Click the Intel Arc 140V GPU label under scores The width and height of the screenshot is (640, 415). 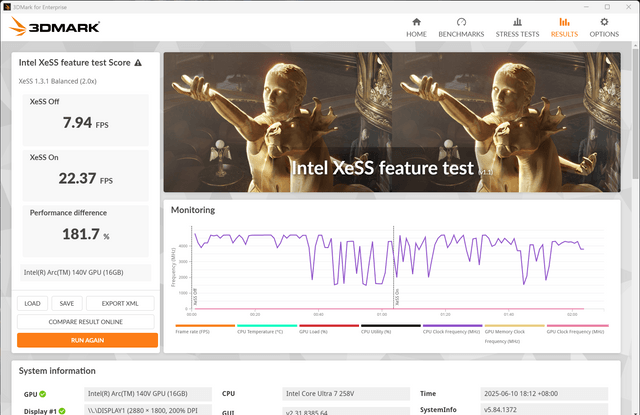[x=85, y=273]
